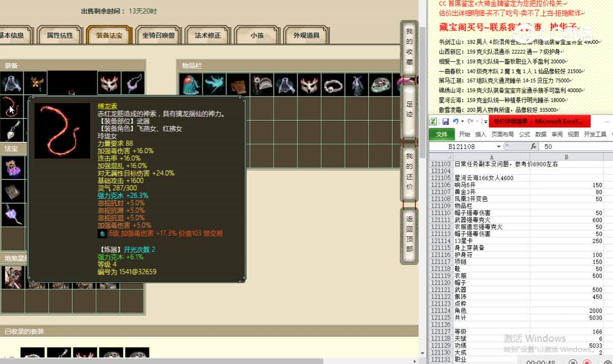Expand the Excel name box dropdown
613x364 pixels.
[498, 147]
